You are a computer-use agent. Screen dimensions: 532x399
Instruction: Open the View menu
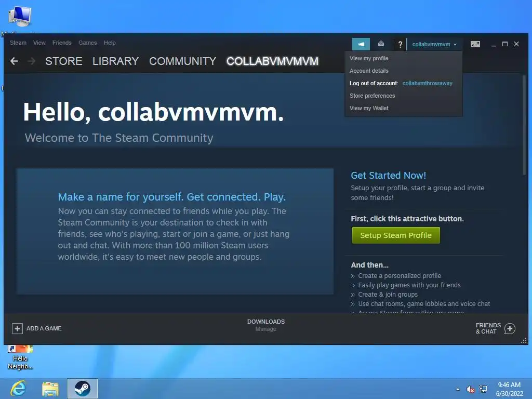[39, 43]
